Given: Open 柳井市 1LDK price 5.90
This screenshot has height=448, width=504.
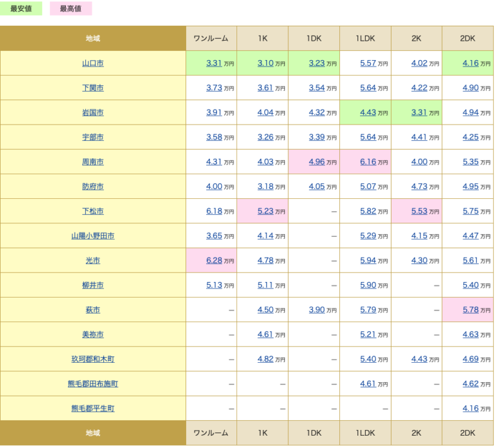Looking at the screenshot, I should (368, 285).
